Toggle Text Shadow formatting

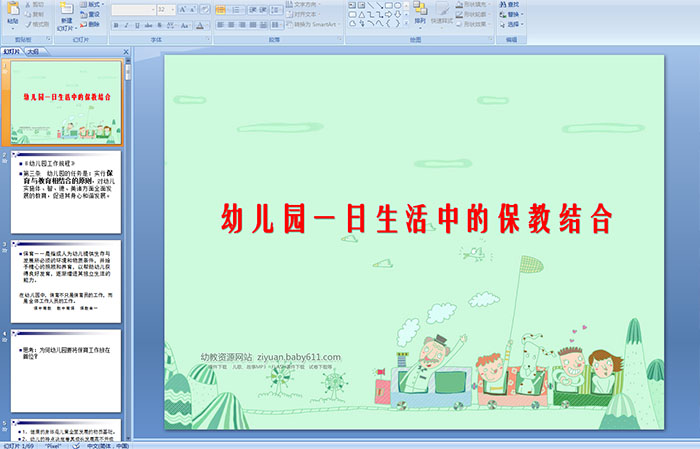click(159, 25)
